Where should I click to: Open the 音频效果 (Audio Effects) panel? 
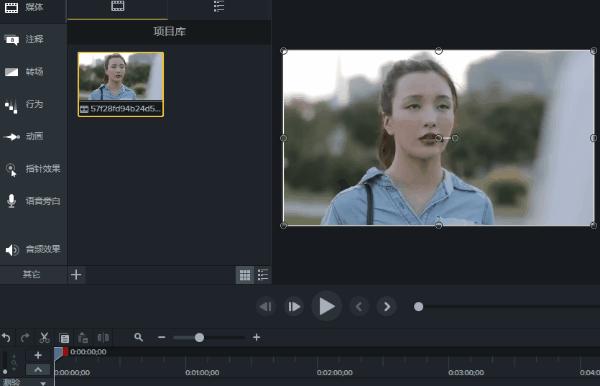click(33, 249)
